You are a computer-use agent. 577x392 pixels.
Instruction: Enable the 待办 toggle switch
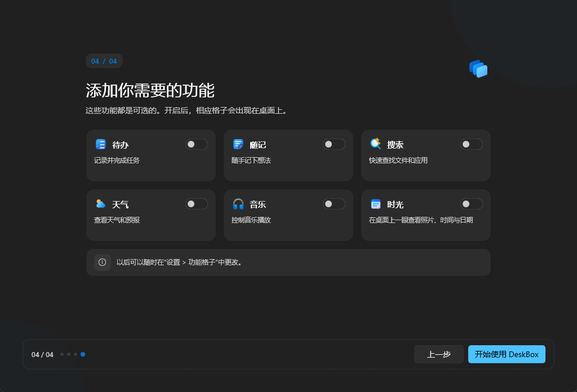(x=197, y=144)
